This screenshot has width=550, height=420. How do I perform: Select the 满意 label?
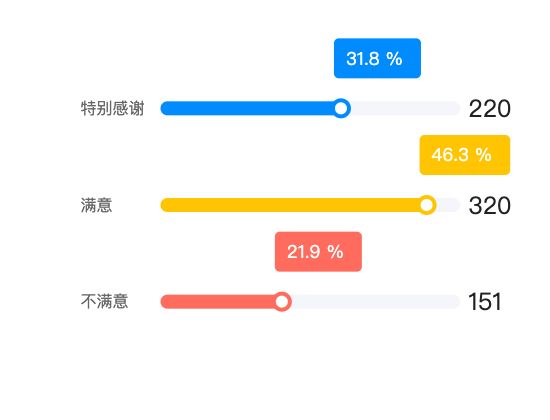(x=96, y=205)
